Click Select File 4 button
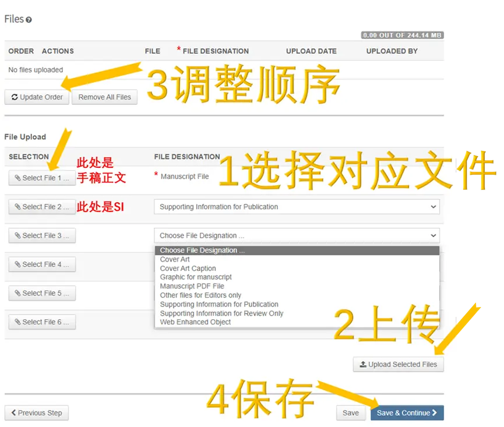This screenshot has width=504, height=427. [x=42, y=264]
